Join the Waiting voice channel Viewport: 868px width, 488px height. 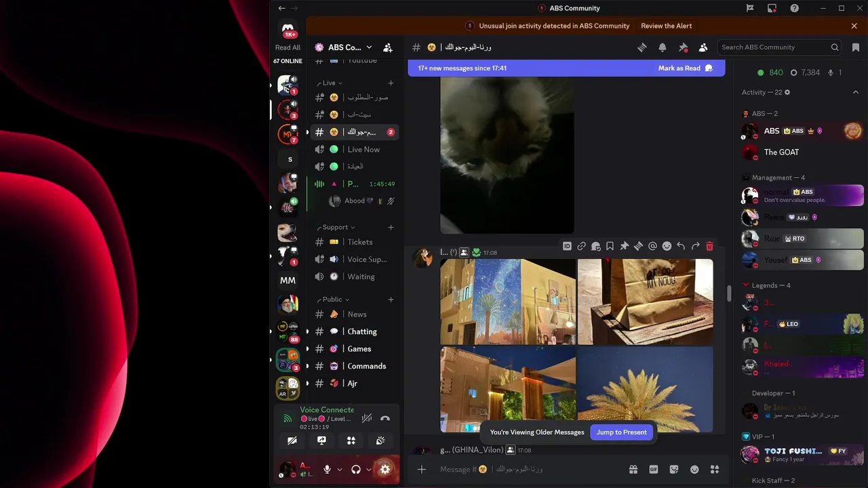pos(355,277)
